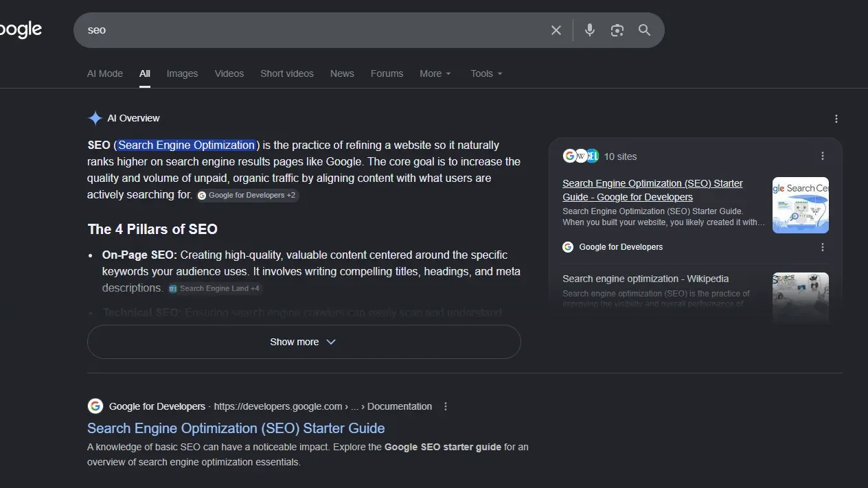Click Google for Developers name above first result
This screenshot has width=868, height=488.
point(157,406)
